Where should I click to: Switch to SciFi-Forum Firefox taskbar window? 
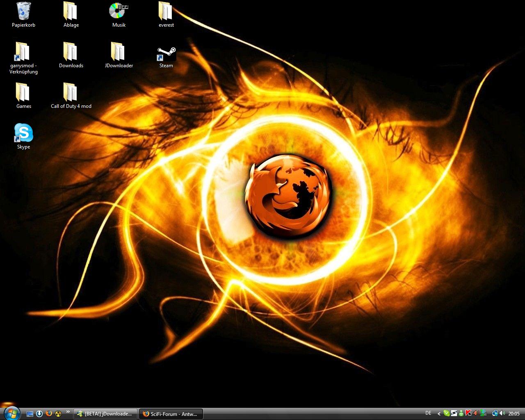point(171,414)
